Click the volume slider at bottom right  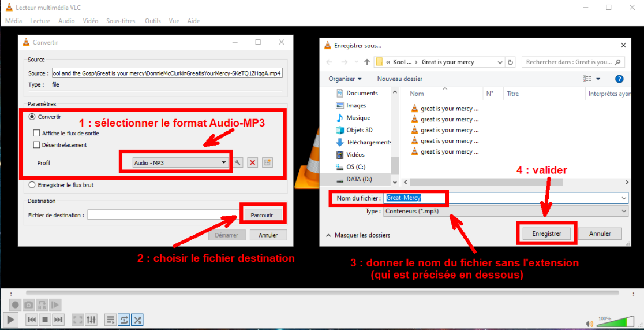pyautogui.click(x=615, y=322)
